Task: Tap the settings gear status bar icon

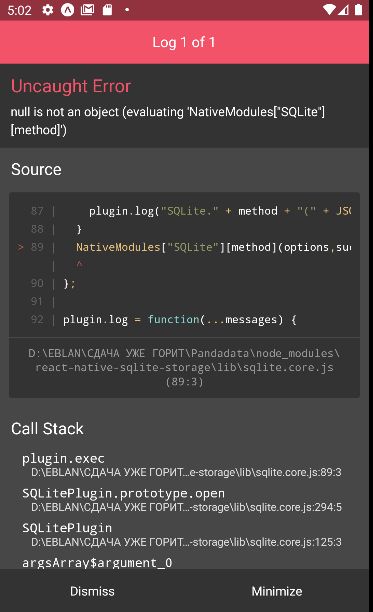Action: (48, 10)
